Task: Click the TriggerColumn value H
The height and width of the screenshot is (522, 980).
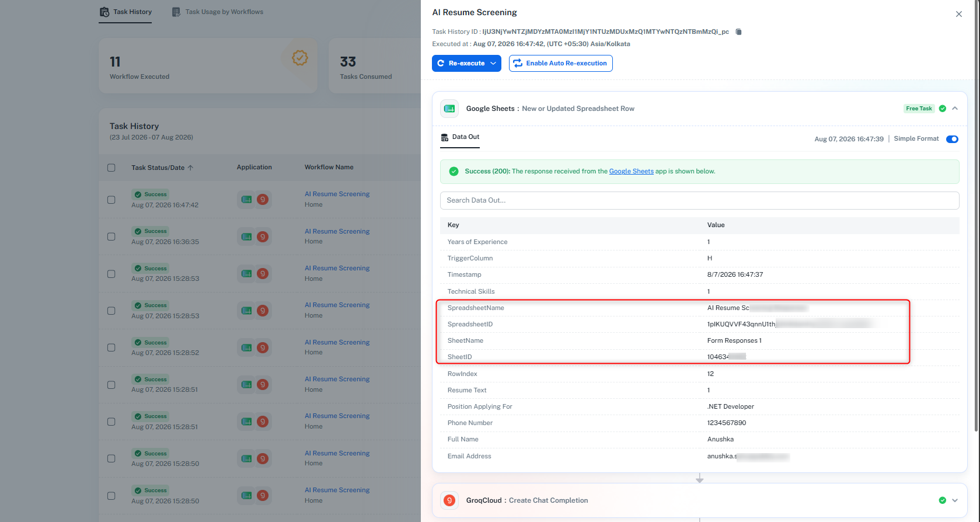Action: point(710,258)
